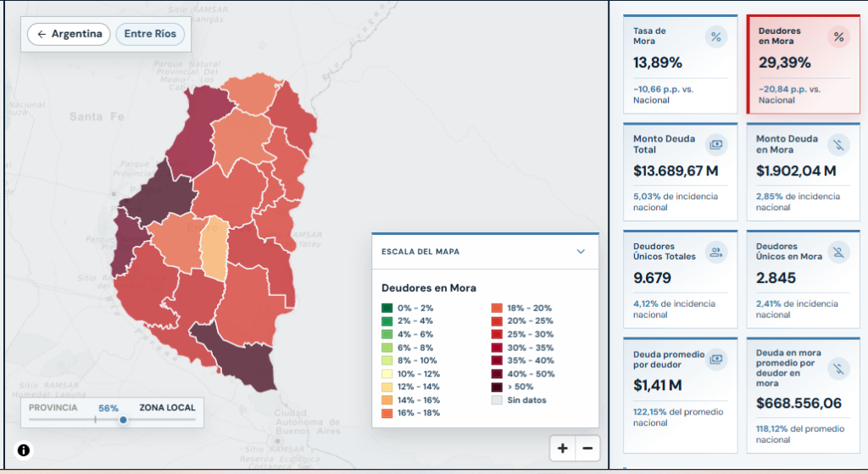This screenshot has width=868, height=474.
Task: Click the $13.689,67 M value
Action: point(676,170)
